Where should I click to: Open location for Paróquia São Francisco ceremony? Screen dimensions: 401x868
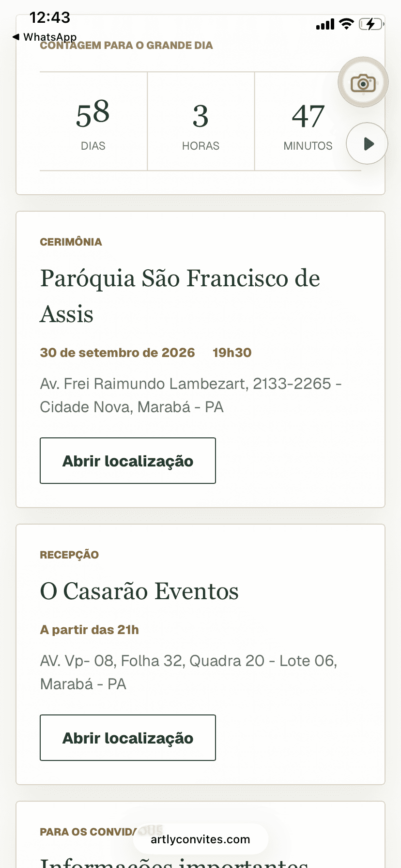tap(128, 461)
